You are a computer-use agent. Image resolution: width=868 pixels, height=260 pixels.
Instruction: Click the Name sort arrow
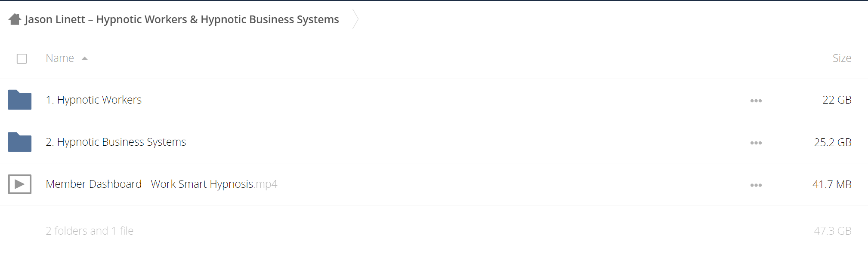(x=85, y=58)
